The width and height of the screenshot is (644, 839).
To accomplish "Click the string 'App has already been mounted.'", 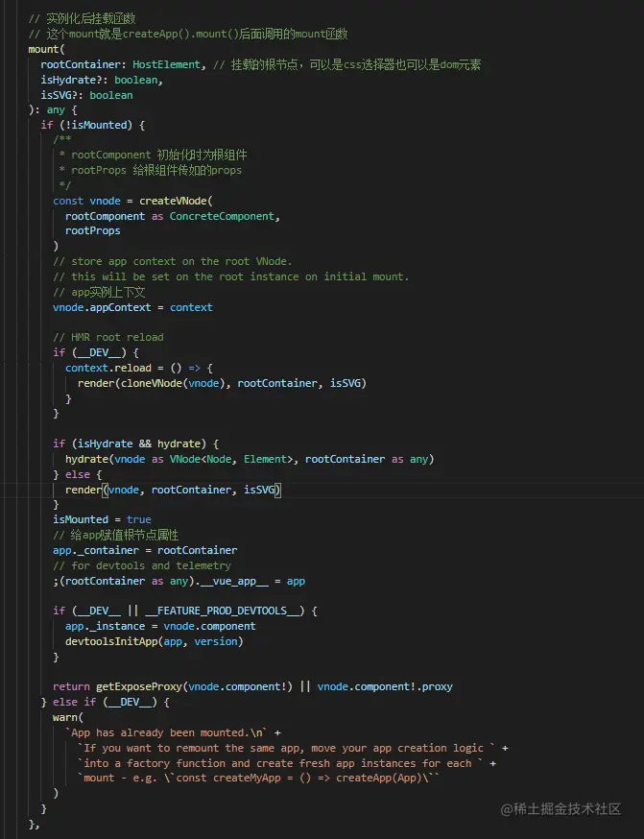I will coord(166,732).
